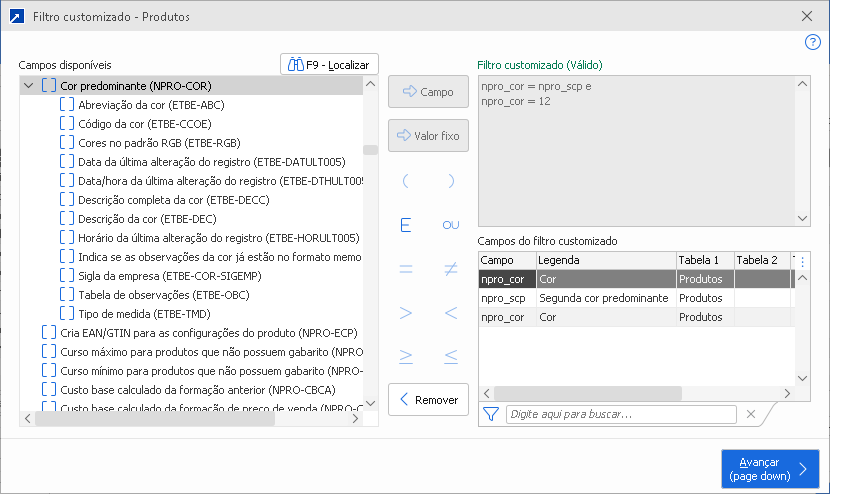Collapse the Cor predominante tree node
The image size is (844, 501).
click(x=28, y=86)
